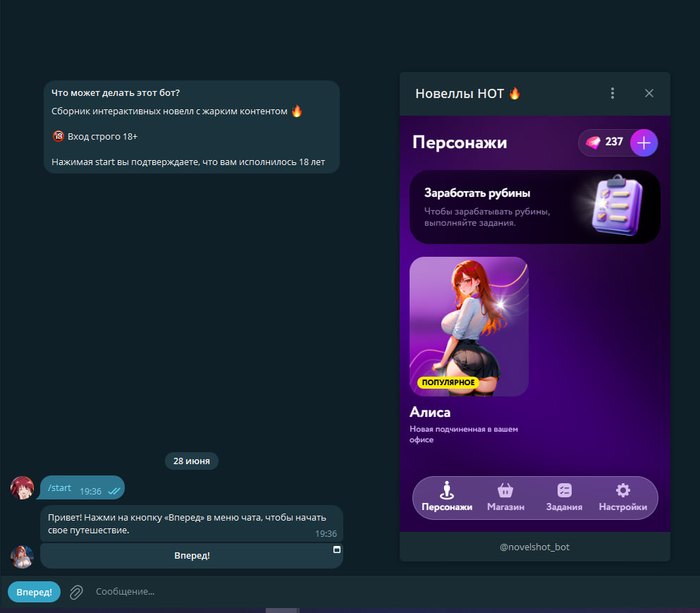700x613 pixels.
Task: Click the Новеллы HOT panel title
Action: 467,93
